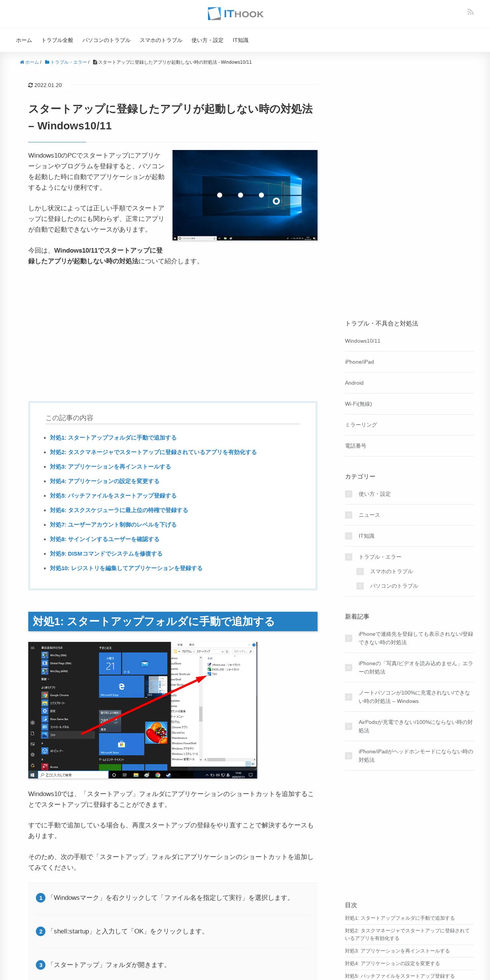490x980 pixels.
Task: Click the chevron icon beside sidebar IT知識 category
Action: 348,536
